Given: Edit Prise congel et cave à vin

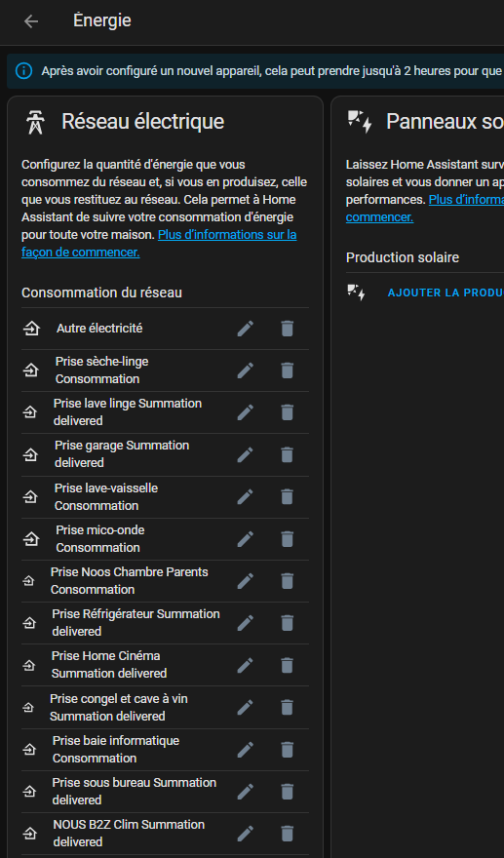Looking at the screenshot, I should click(x=245, y=708).
